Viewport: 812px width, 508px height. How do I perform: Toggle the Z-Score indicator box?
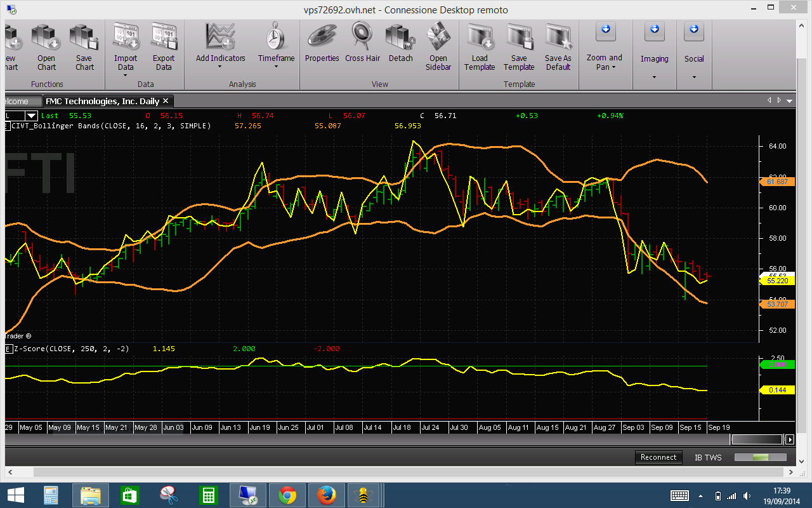(x=8, y=349)
